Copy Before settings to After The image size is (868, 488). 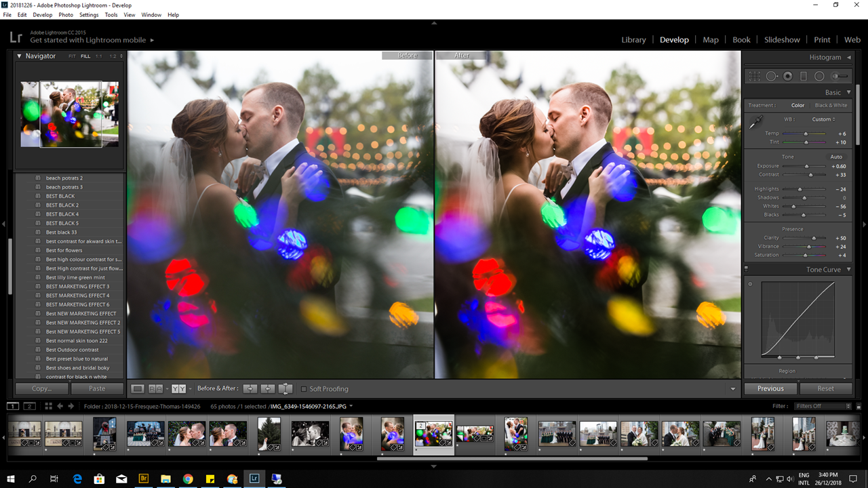[250, 388]
